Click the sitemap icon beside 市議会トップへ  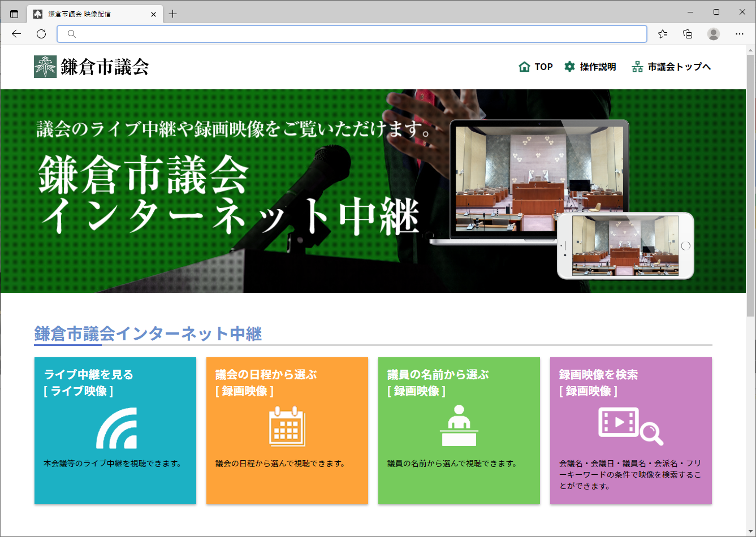pyautogui.click(x=637, y=67)
